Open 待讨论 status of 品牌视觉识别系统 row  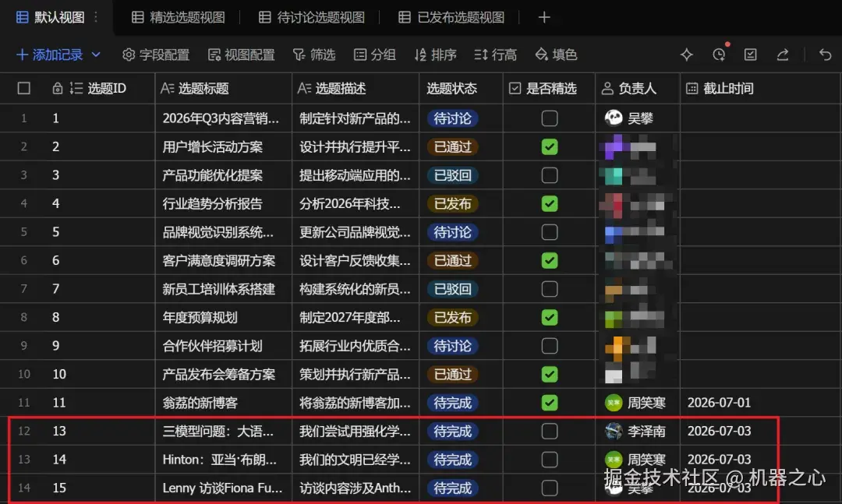pos(453,232)
